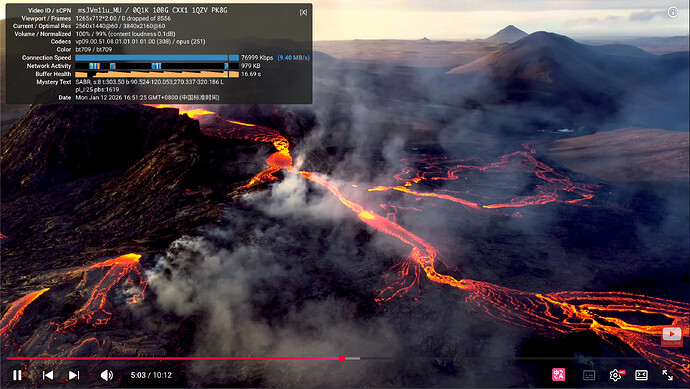Seek within the buffered gray portion of progress bar
690x389 pixels.
(352, 358)
